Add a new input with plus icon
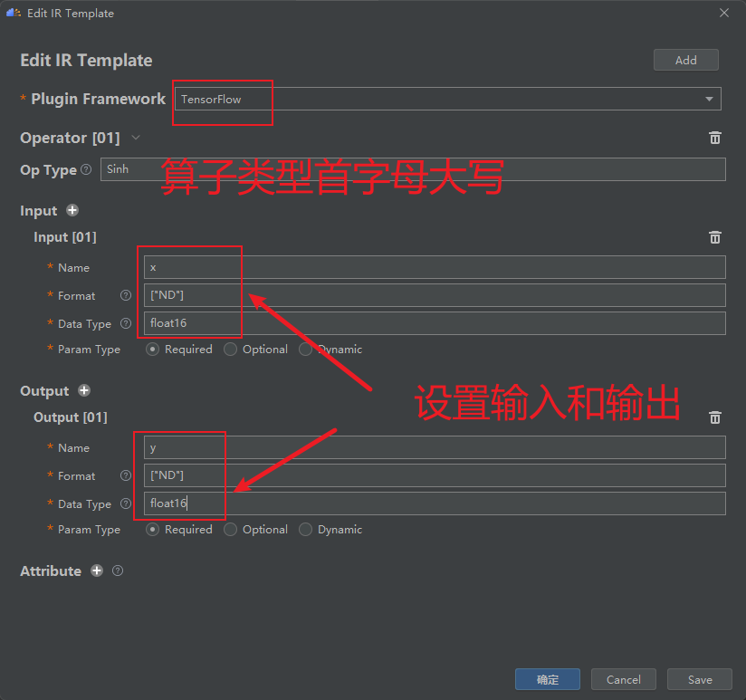Image resolution: width=746 pixels, height=700 pixels. [x=72, y=210]
